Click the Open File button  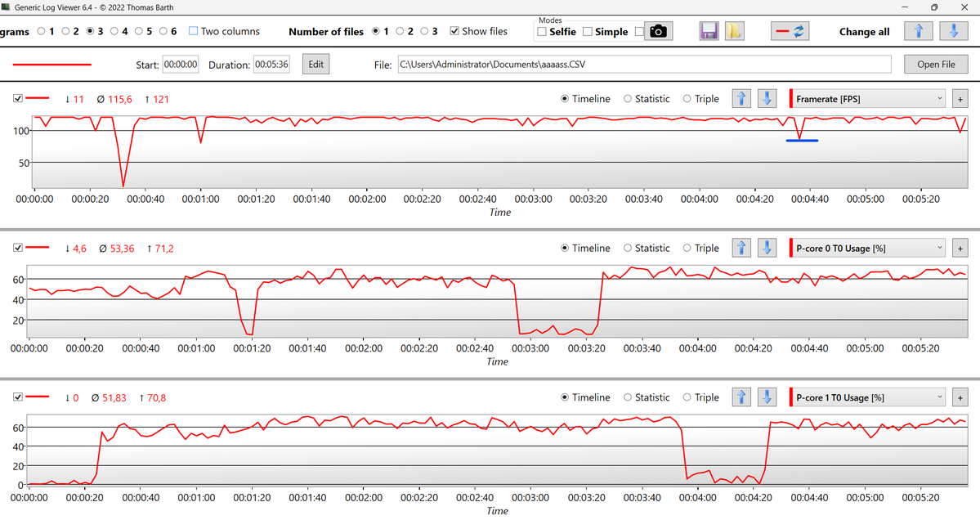tap(936, 65)
